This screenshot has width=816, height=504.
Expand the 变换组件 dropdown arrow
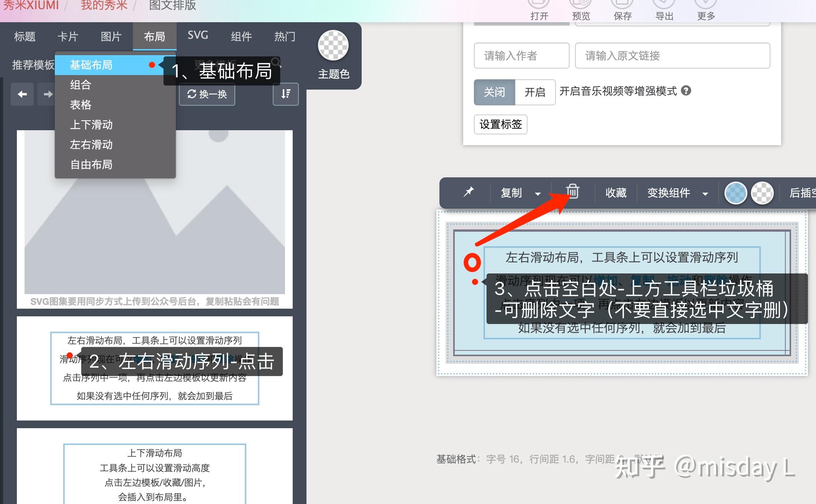[705, 194]
